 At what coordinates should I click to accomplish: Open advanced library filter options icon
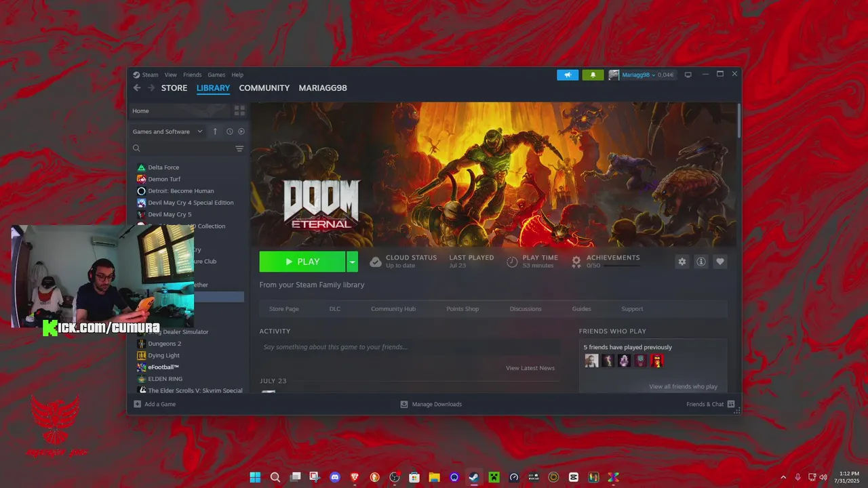coord(239,148)
